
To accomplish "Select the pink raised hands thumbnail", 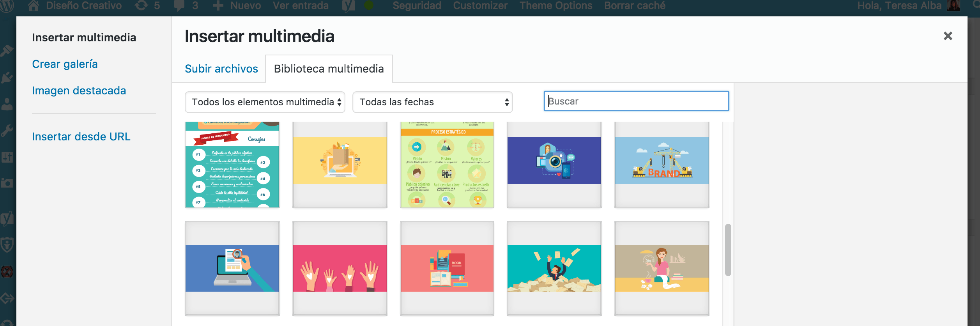I will (340, 268).
